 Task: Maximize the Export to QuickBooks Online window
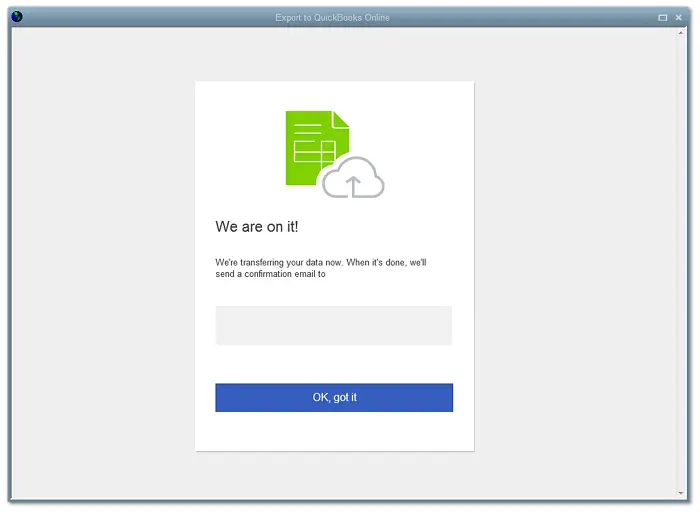(662, 17)
